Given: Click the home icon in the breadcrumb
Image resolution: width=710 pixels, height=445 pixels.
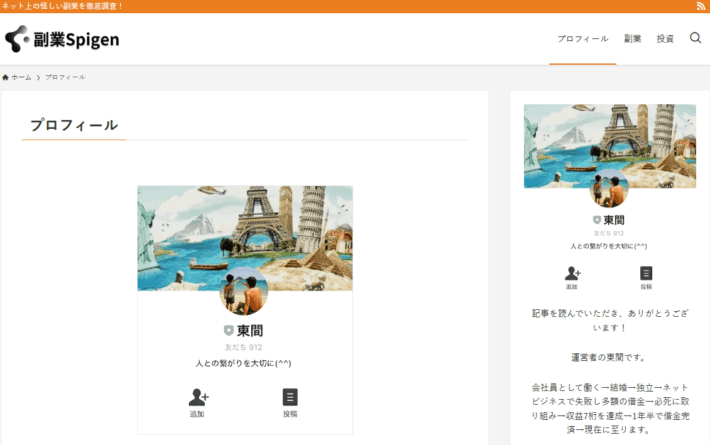Looking at the screenshot, I should [x=5, y=77].
